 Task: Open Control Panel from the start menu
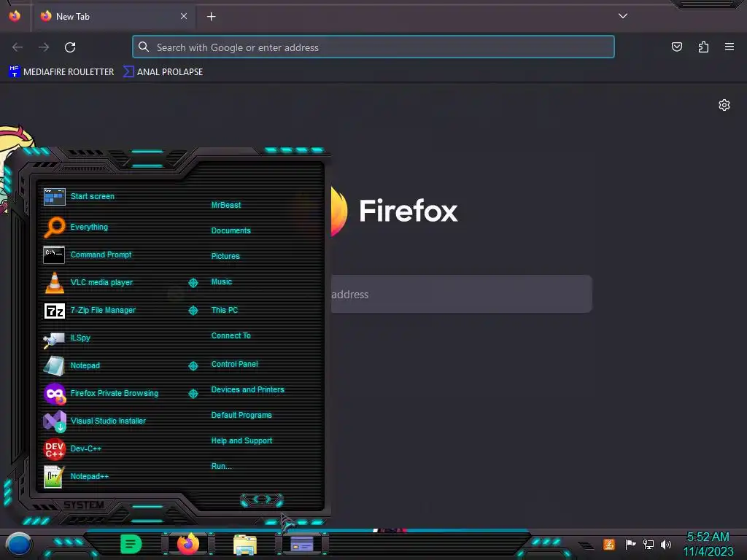click(x=234, y=365)
